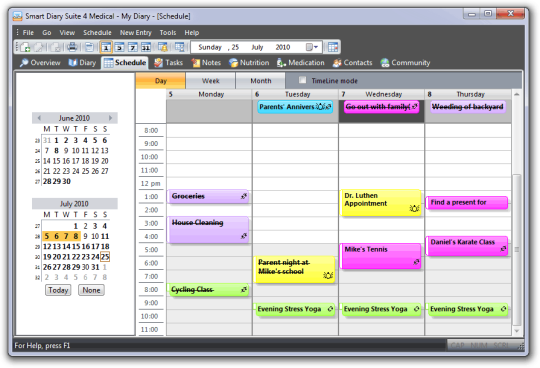Click the alarm icon on Parent night event
This screenshot has height=368, width=540.
tap(328, 275)
